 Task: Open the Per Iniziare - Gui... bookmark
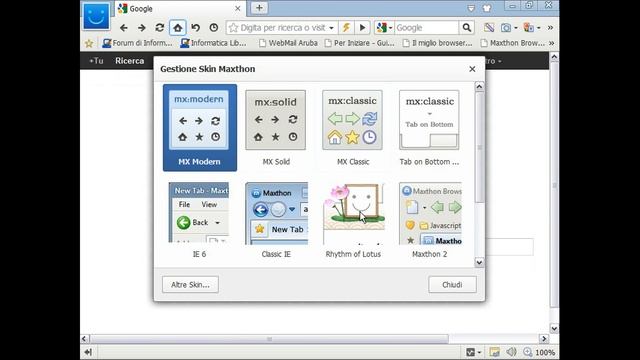click(359, 43)
